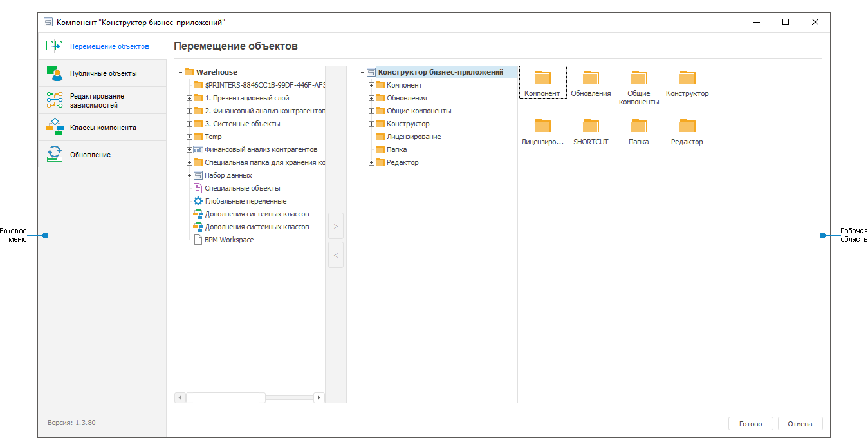Click the right arrow on the horizontal scrollbar
The image size is (868, 438).
click(319, 397)
